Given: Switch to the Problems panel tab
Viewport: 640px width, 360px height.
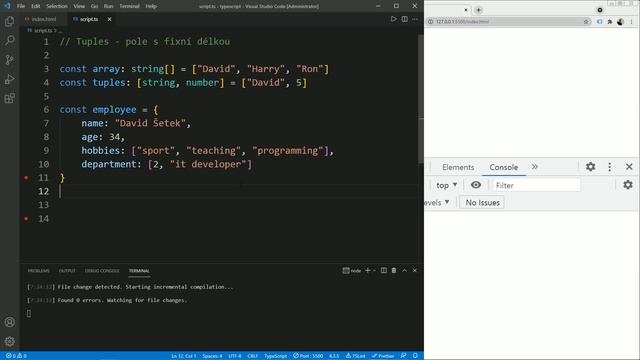Looking at the screenshot, I should click(38, 271).
